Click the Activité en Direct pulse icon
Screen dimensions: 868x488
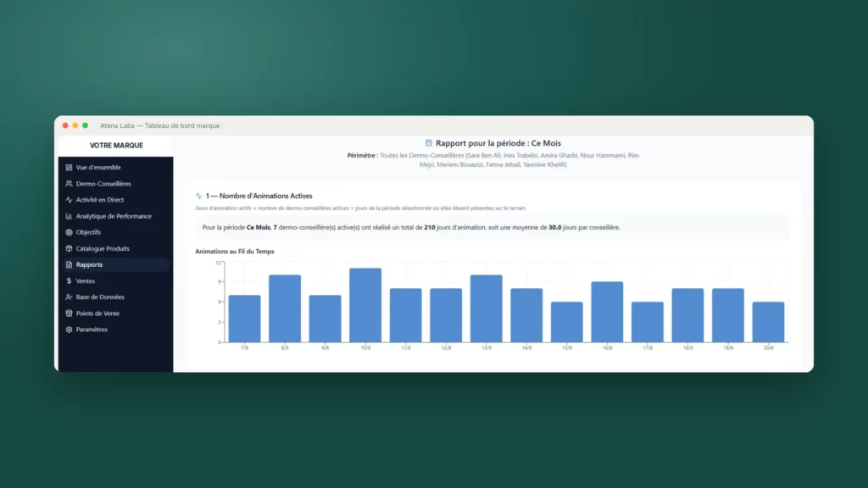pyautogui.click(x=69, y=200)
